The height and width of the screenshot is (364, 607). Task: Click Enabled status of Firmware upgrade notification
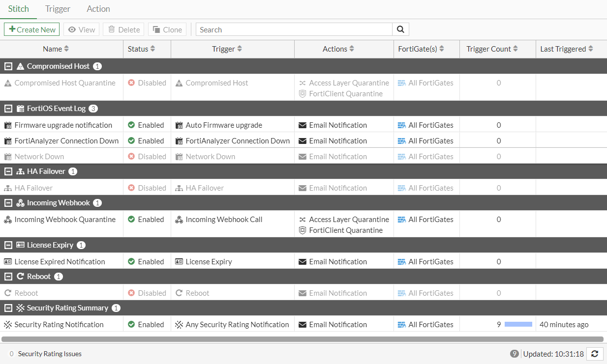(146, 125)
